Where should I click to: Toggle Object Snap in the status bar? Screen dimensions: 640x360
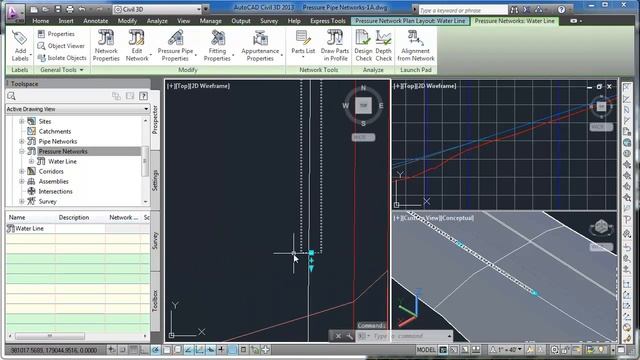click(167, 350)
